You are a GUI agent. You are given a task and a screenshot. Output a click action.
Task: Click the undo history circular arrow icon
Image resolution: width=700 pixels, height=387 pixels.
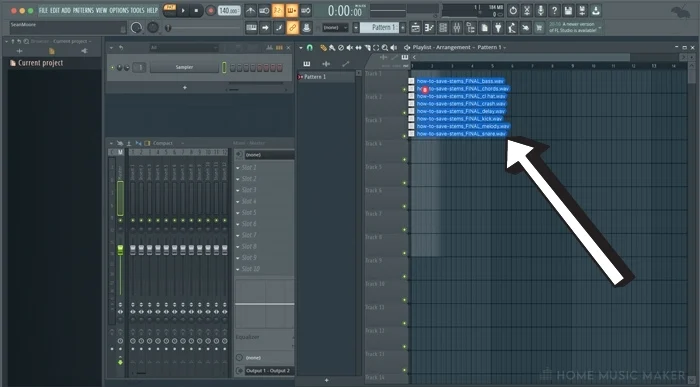513,10
